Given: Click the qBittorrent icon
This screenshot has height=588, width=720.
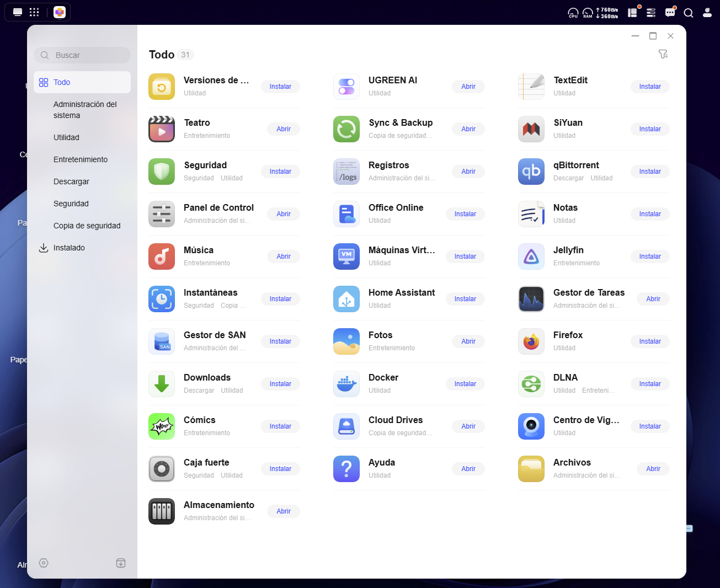Looking at the screenshot, I should click(531, 172).
